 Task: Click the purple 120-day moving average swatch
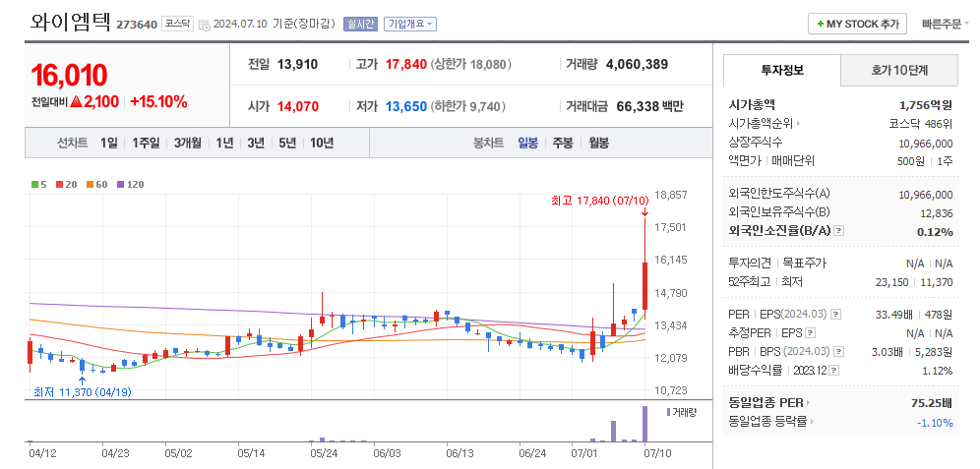(120, 184)
